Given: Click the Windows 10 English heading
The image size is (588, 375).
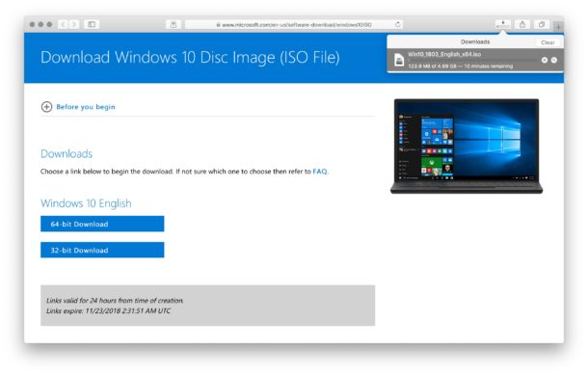Looking at the screenshot, I should point(86,203).
